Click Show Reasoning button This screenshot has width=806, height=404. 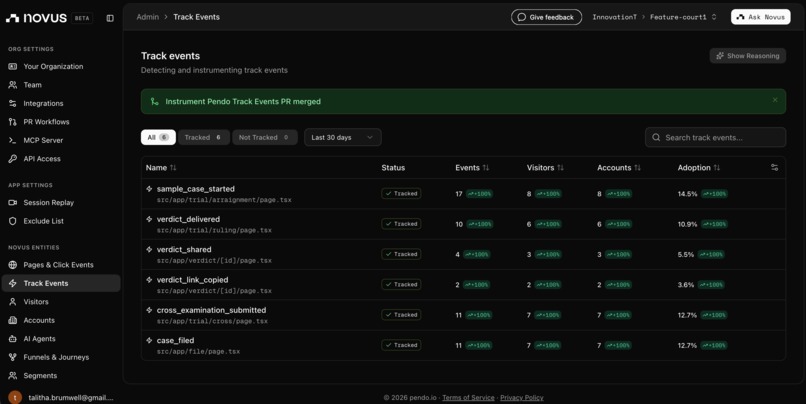pyautogui.click(x=747, y=56)
